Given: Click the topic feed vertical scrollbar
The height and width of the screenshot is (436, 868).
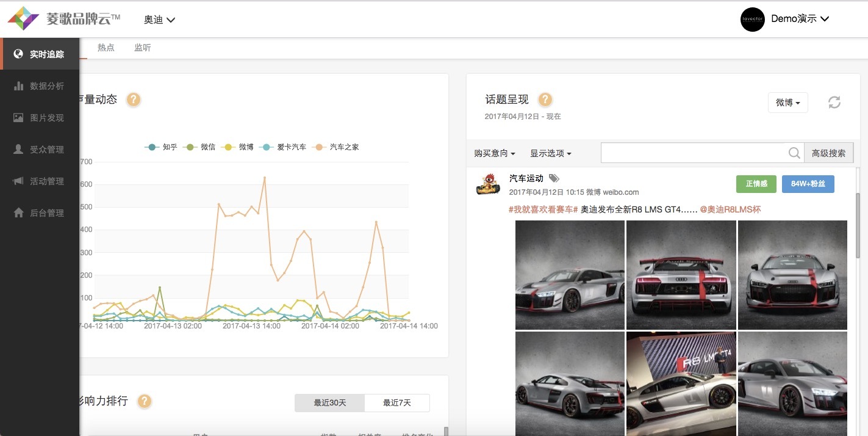Looking at the screenshot, I should click(856, 225).
